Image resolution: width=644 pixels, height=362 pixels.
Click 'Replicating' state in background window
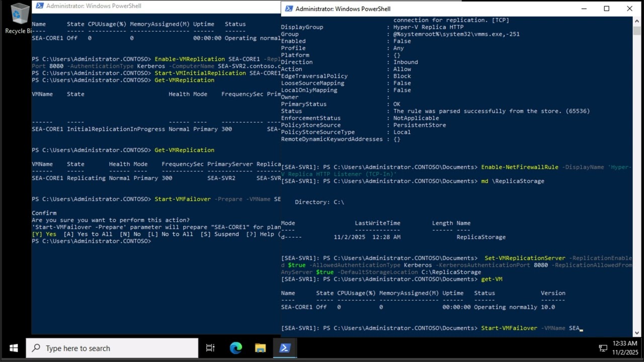pyautogui.click(x=86, y=178)
